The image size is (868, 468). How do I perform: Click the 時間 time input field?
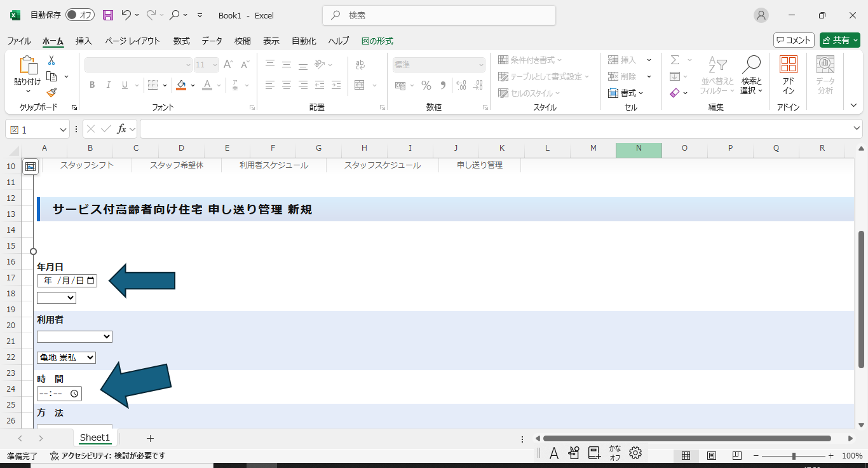click(58, 394)
